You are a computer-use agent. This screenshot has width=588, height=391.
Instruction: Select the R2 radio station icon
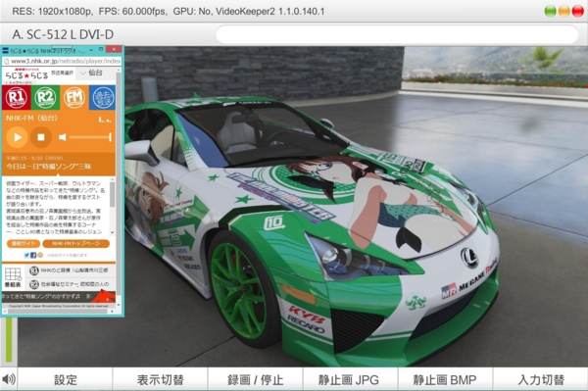click(x=45, y=97)
